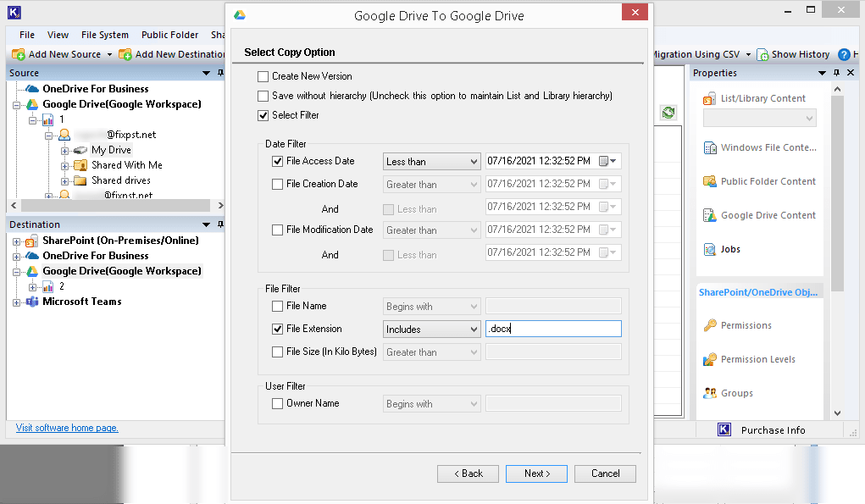This screenshot has width=865, height=504.
Task: Click the Add New Destination icon
Action: 125,54
